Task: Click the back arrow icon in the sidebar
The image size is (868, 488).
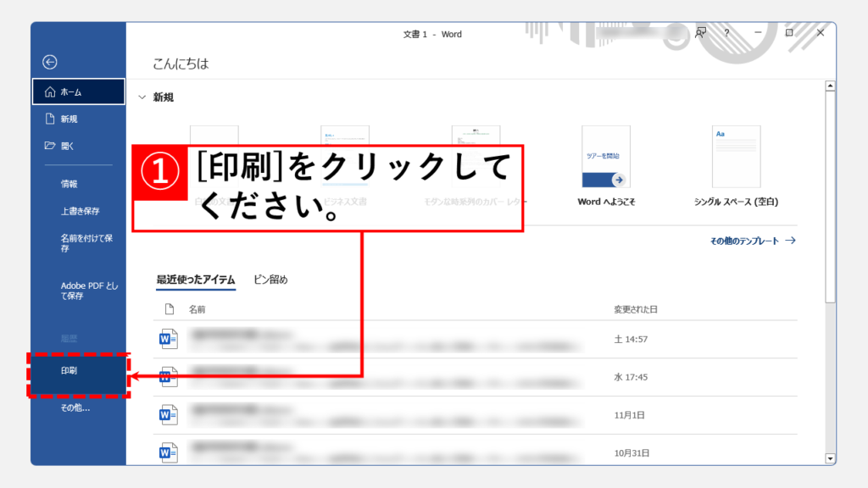Action: [x=50, y=62]
